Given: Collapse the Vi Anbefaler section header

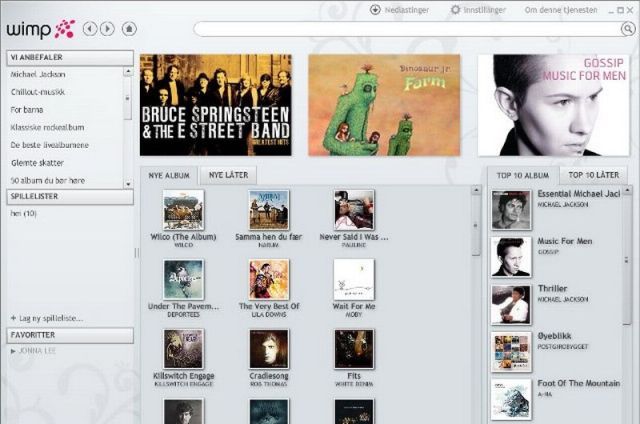Looking at the screenshot, I should pyautogui.click(x=70, y=58).
